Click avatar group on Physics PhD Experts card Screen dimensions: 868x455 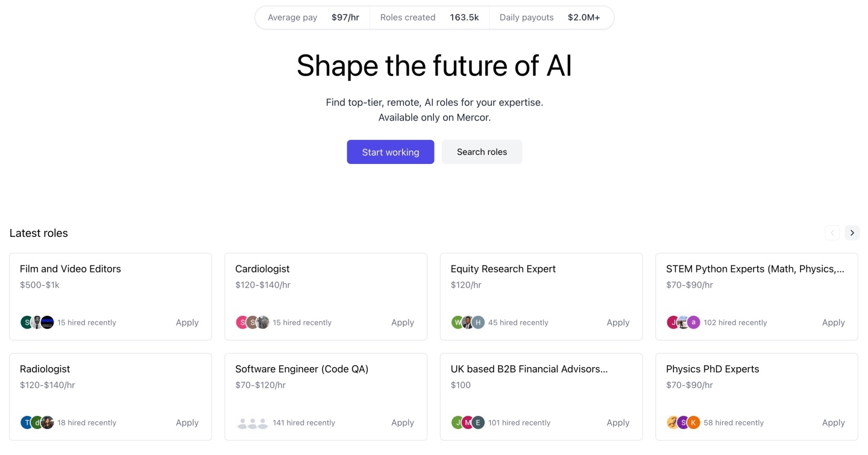tap(684, 422)
